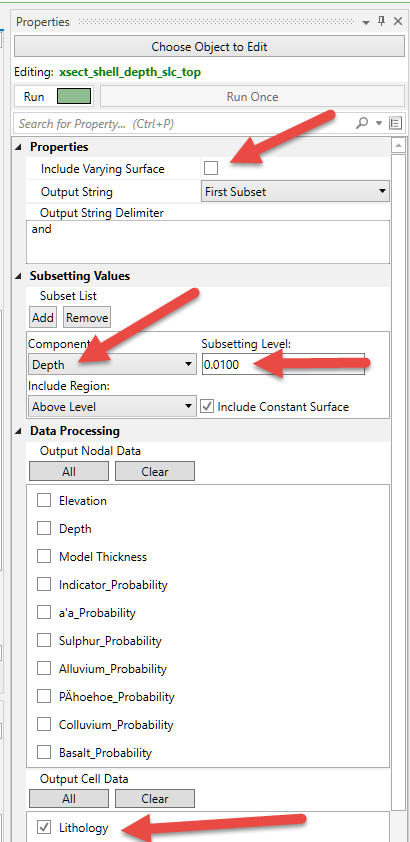This screenshot has height=842, width=410.
Task: Uncheck the Lithology cell data
Action: [44, 828]
